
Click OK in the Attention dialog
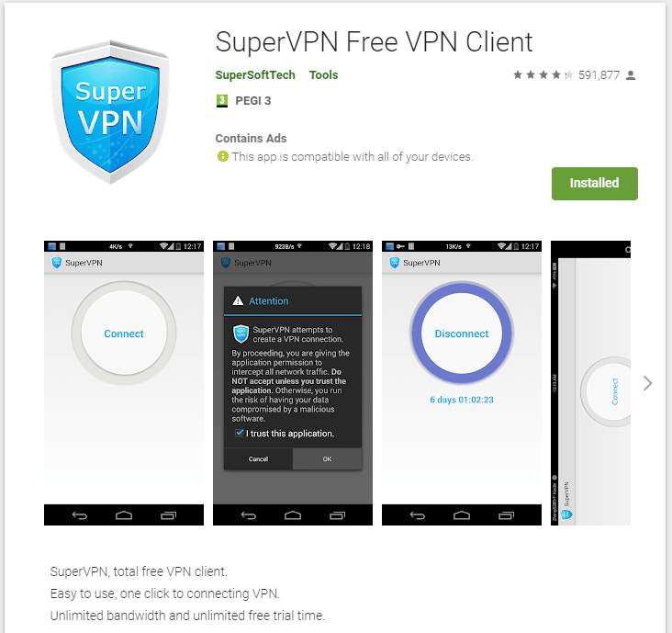(327, 458)
